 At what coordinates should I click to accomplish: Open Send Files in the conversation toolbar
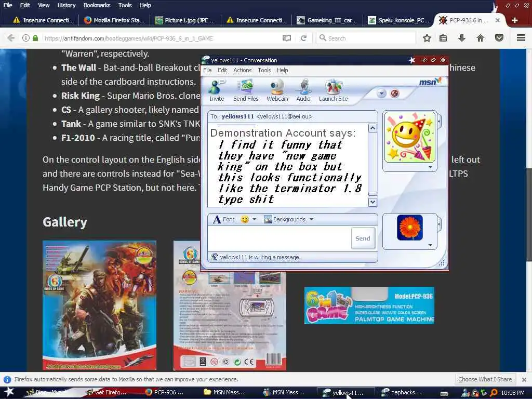[246, 90]
